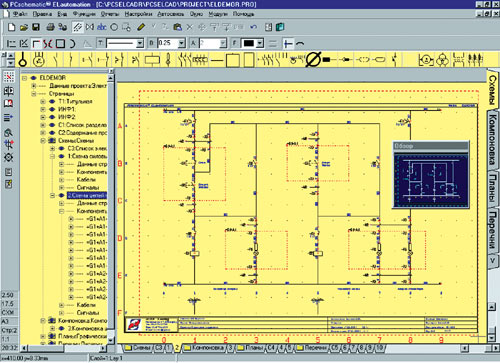
Task: Pick the large square symbol from the palette
Action: tap(233, 61)
